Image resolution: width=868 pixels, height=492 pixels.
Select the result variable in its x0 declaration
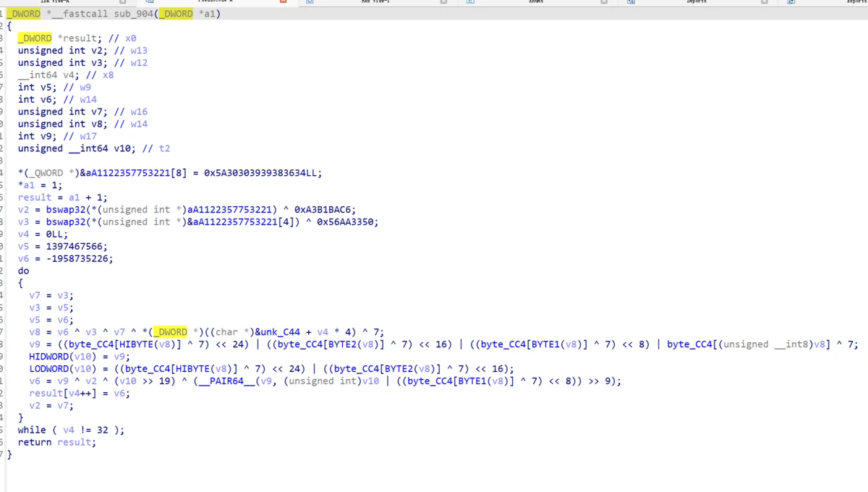(x=80, y=38)
